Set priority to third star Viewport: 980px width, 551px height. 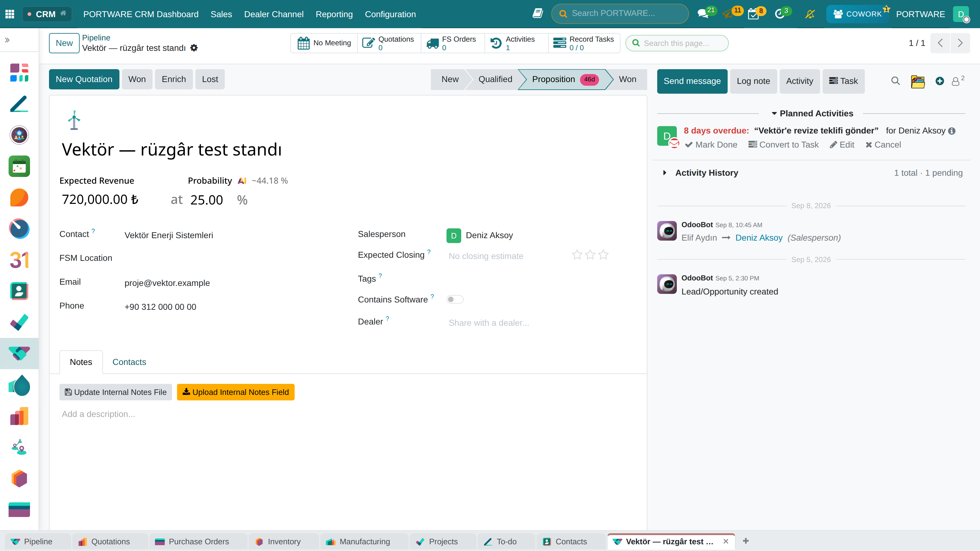pos(603,255)
